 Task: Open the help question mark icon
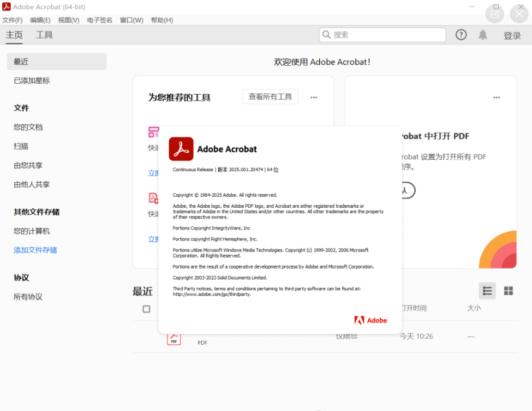(461, 35)
